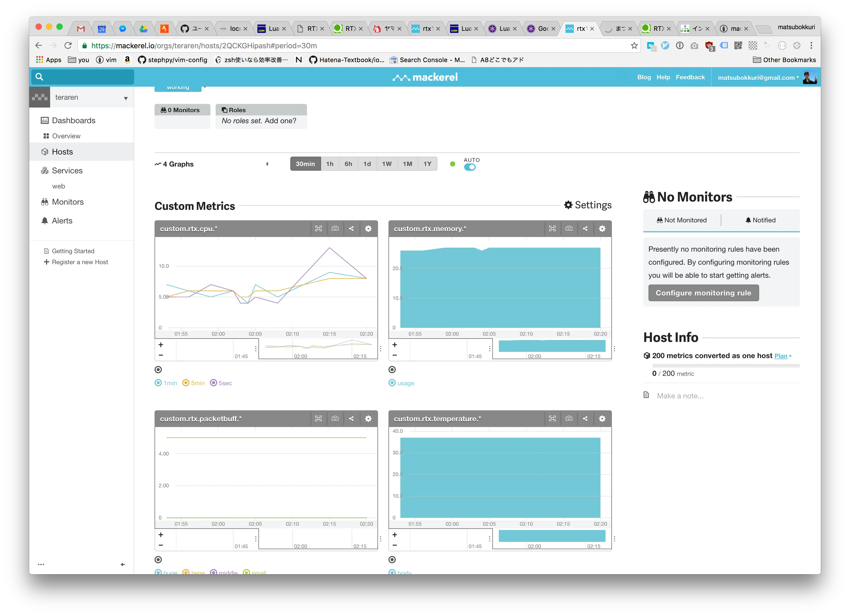Image resolution: width=850 pixels, height=616 pixels.
Task: Open the Plan link in Host Info
Action: [x=780, y=356]
